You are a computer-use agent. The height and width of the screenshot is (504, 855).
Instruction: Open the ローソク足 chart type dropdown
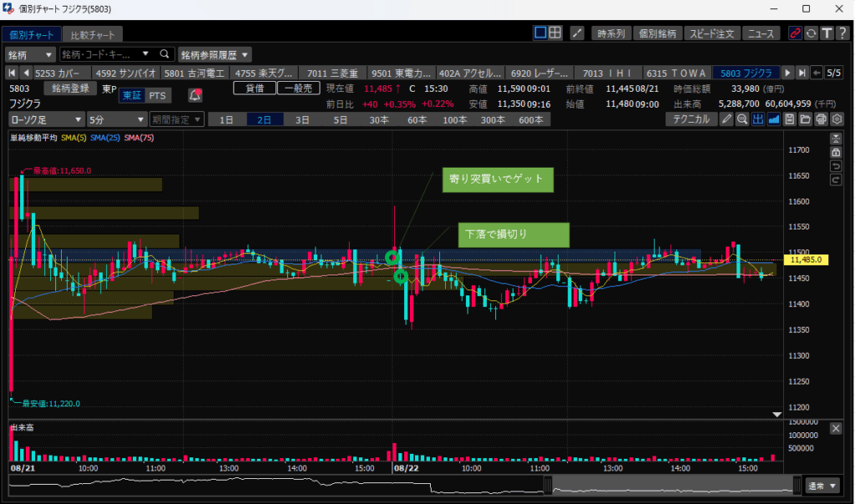46,119
